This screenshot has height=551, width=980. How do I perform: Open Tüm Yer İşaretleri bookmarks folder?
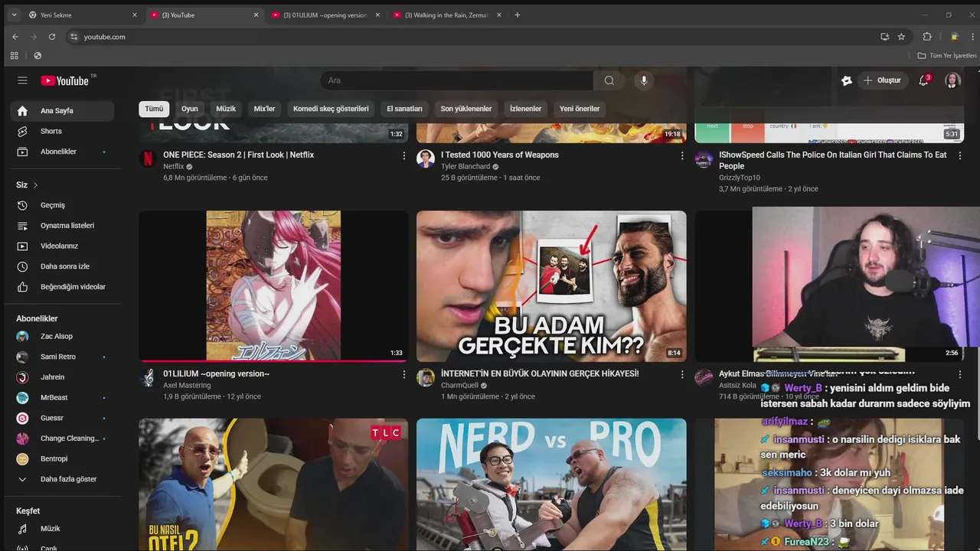click(x=947, y=55)
